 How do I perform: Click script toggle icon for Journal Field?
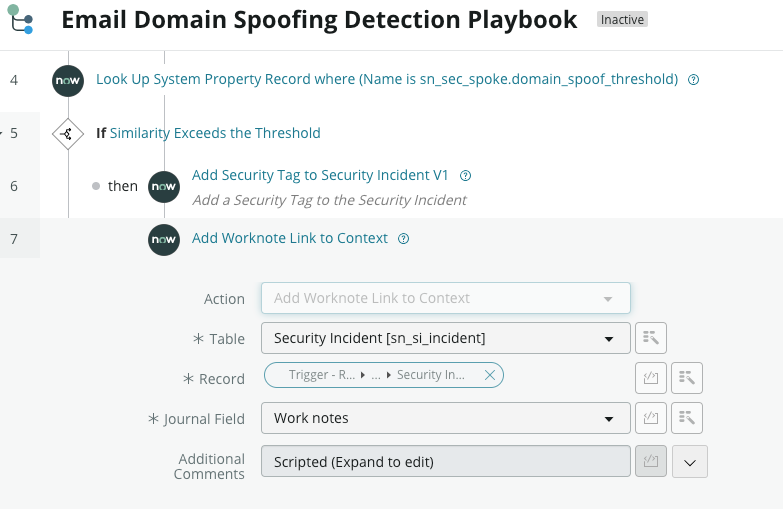click(x=651, y=418)
